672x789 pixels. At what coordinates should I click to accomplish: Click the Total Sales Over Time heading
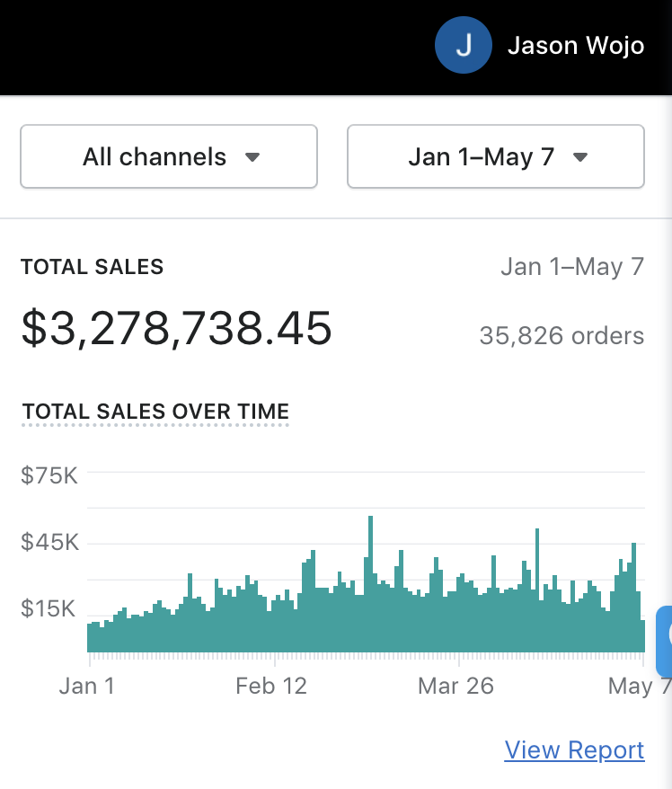point(155,412)
